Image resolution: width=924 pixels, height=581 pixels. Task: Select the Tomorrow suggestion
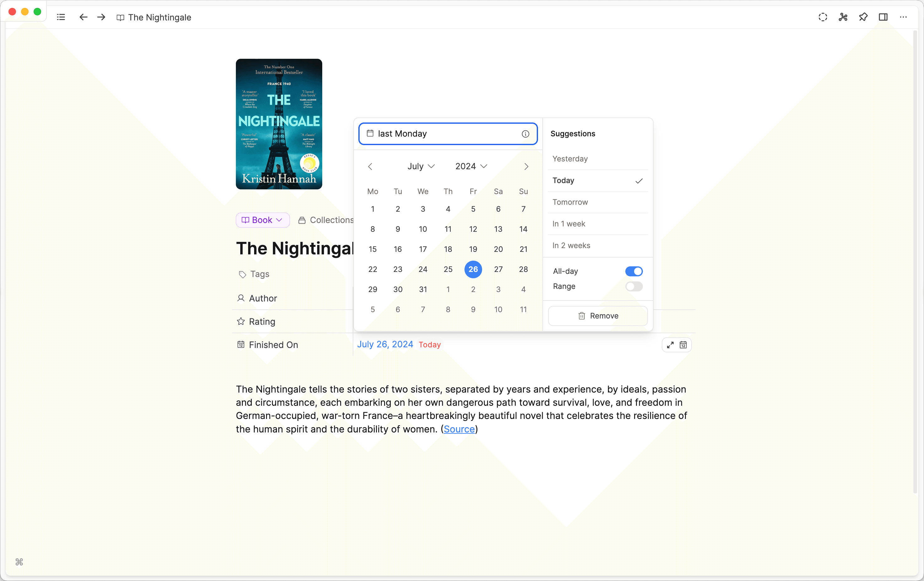pyautogui.click(x=597, y=202)
